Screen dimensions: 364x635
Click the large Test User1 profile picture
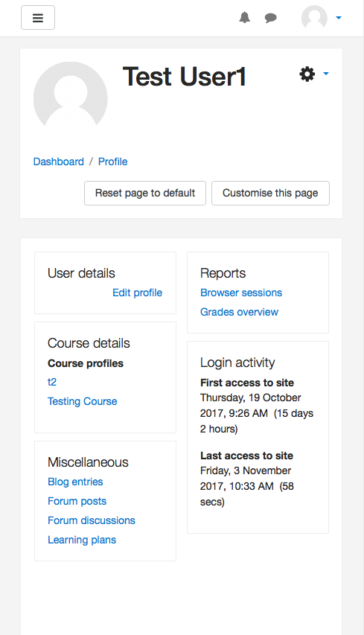[x=71, y=99]
